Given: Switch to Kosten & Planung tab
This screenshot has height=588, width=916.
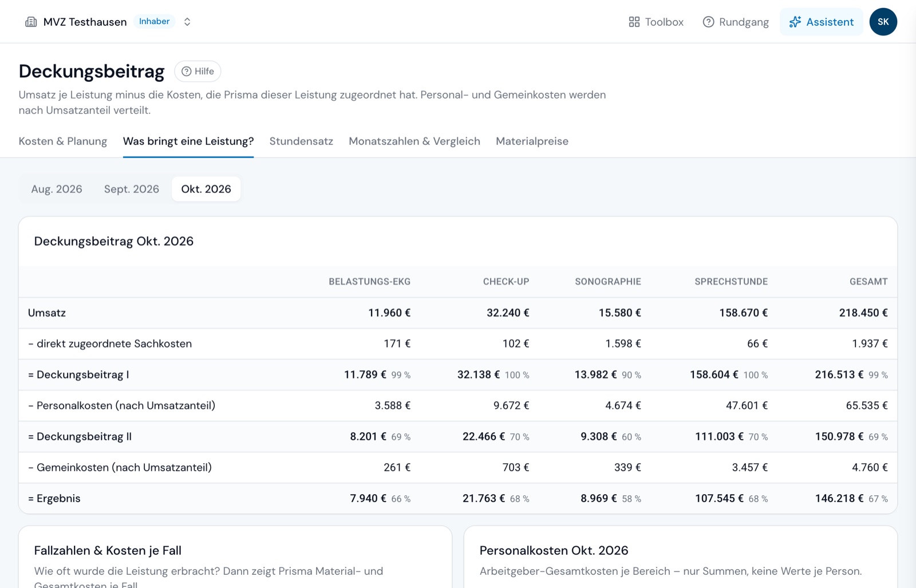Looking at the screenshot, I should pos(63,141).
